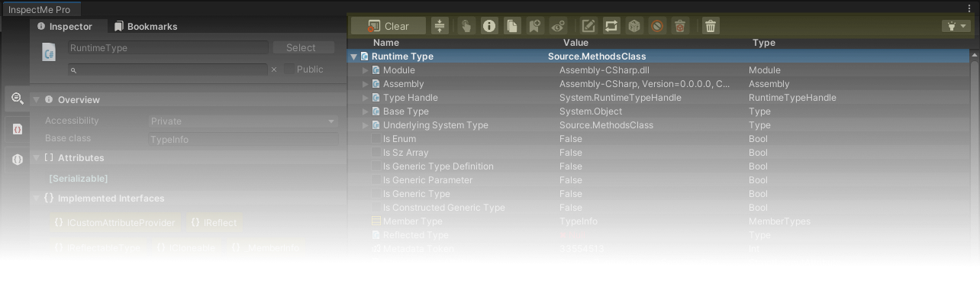Toggle the Is Generic Type Definition checkbox
This screenshot has height=297, width=980.
click(x=376, y=166)
